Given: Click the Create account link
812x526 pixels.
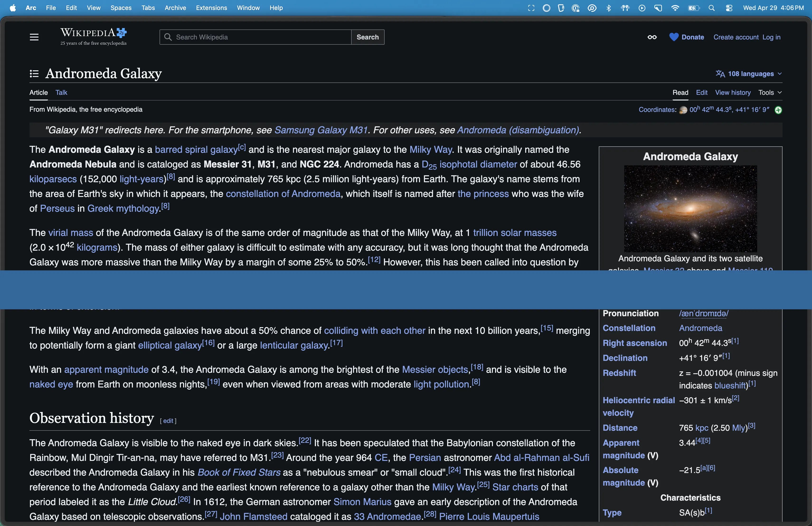Looking at the screenshot, I should pos(736,37).
